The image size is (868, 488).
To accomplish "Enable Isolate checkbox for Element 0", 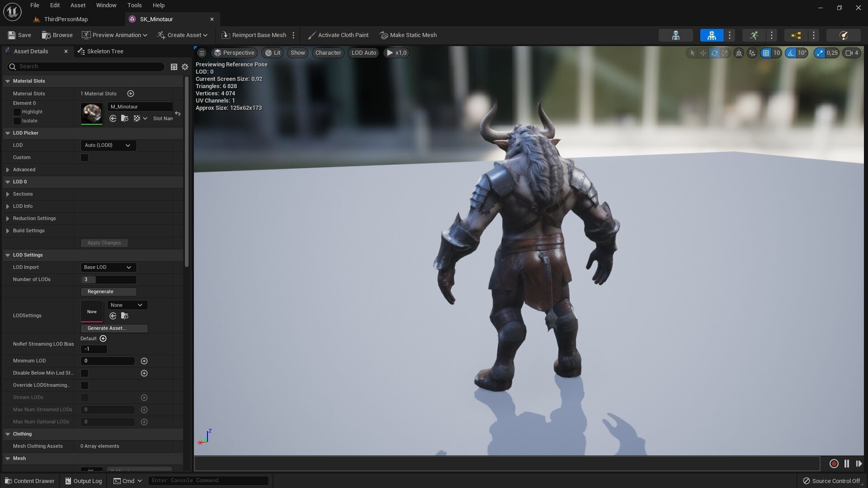I will click(17, 121).
